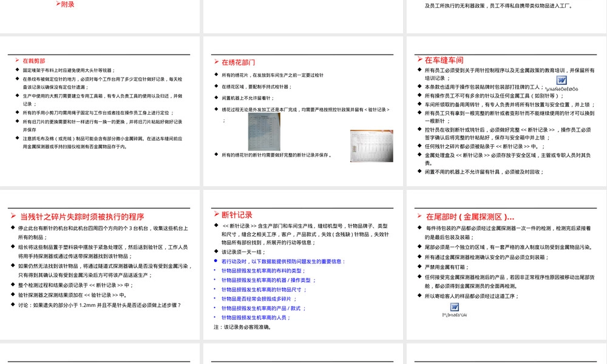607x364 pixels.
Task: Click bullet 该记录须一天一结
Action: (243, 252)
